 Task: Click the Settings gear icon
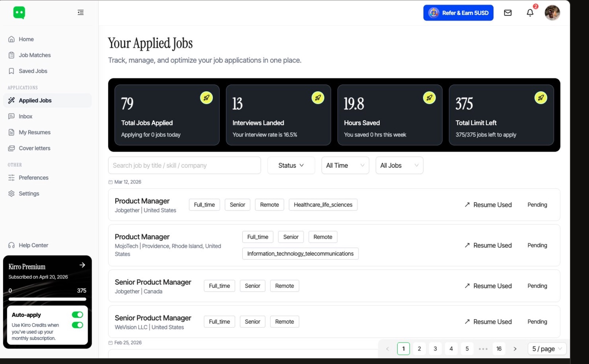(x=11, y=194)
